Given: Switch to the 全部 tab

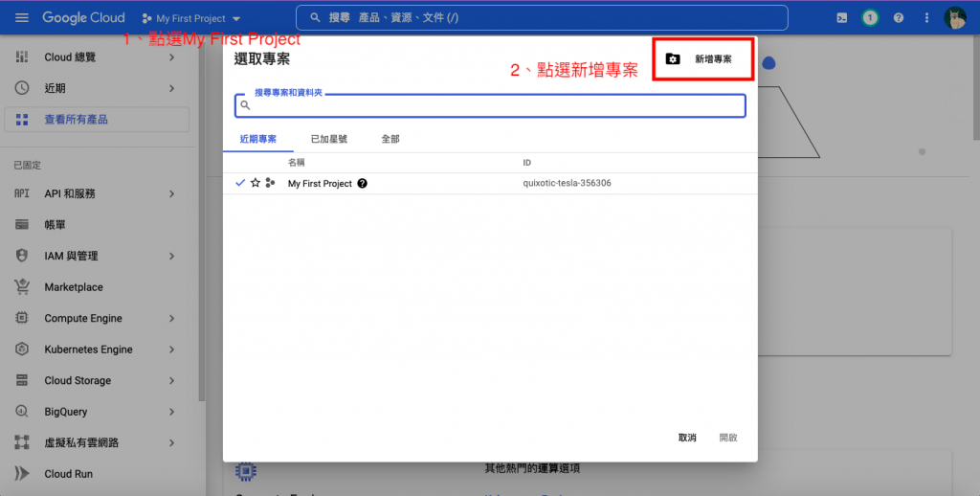Looking at the screenshot, I should pyautogui.click(x=390, y=139).
